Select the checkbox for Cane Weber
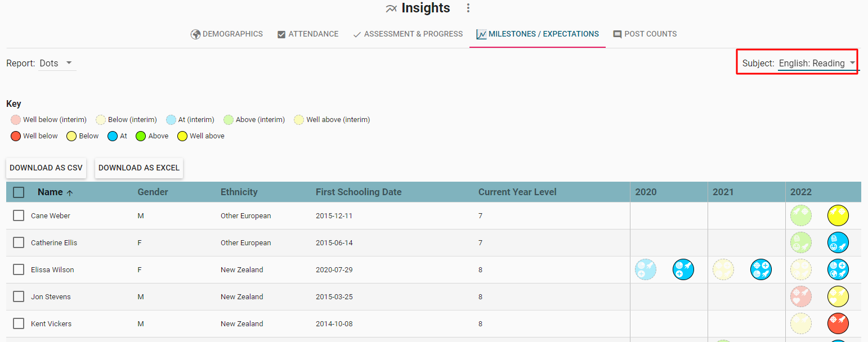868x342 pixels. (19, 215)
